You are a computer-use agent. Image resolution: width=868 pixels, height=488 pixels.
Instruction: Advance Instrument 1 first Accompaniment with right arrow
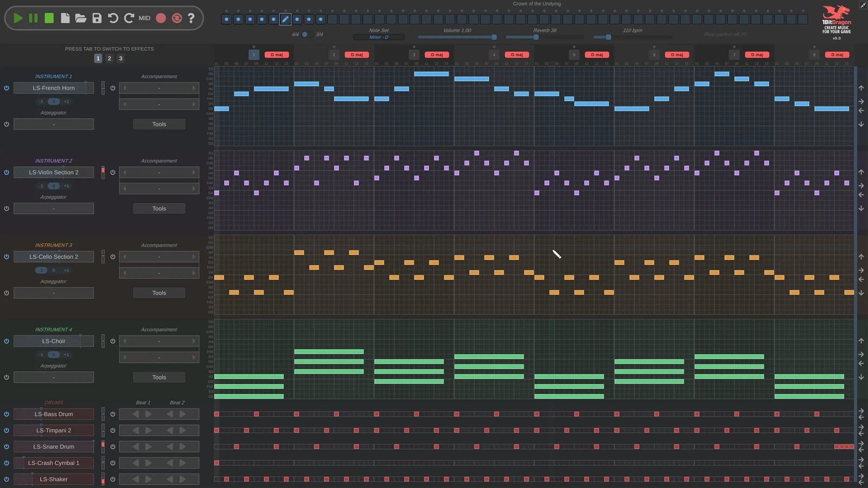[194, 88]
